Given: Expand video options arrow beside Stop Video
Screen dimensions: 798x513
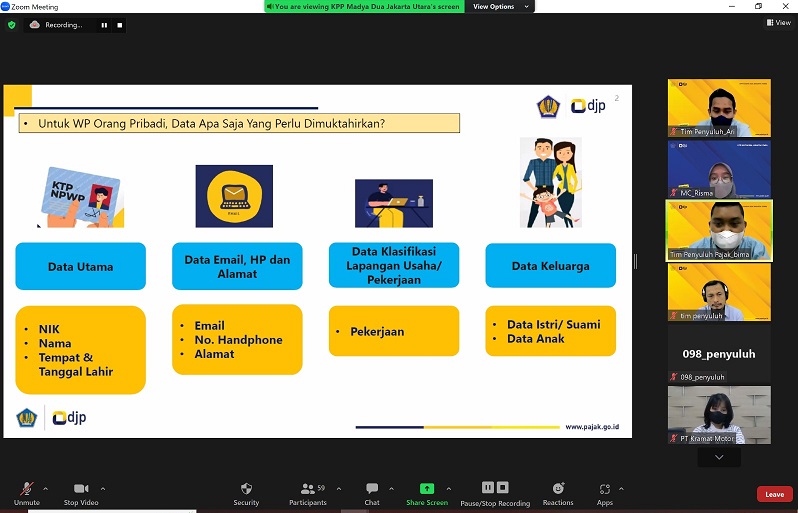Looking at the screenshot, I should click(x=103, y=489).
